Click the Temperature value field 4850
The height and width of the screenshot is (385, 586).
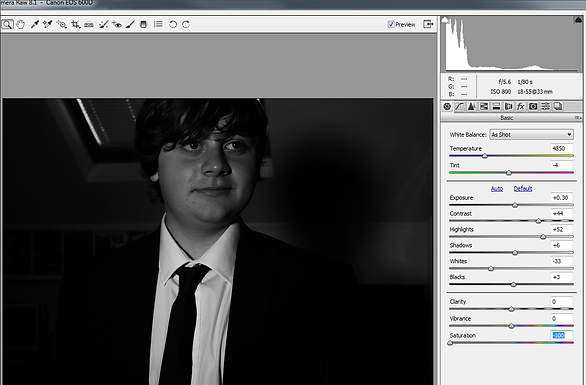562,148
